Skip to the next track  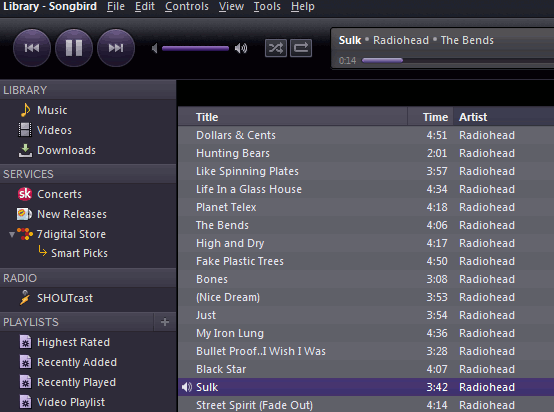point(116,48)
